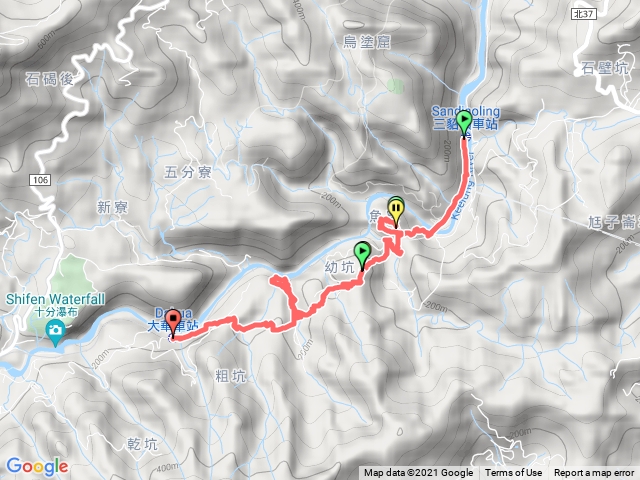
Task: Click the 烏塗窟 place label
Action: coord(367,42)
